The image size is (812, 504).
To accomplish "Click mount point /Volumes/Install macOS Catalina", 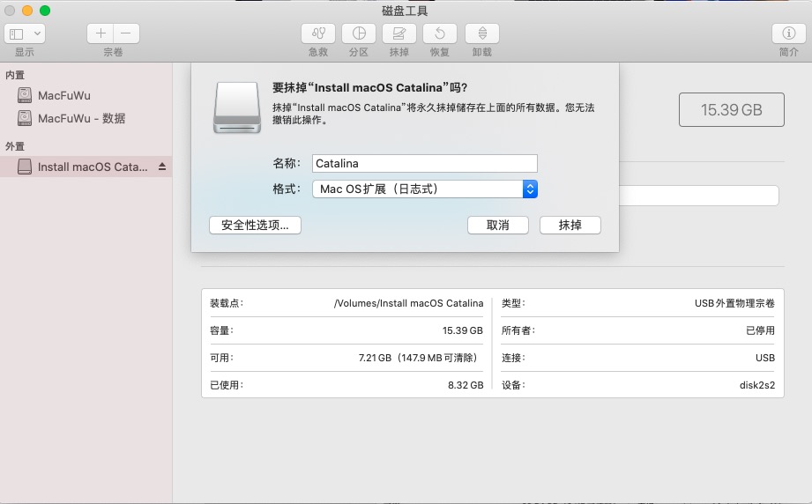I will (x=408, y=303).
